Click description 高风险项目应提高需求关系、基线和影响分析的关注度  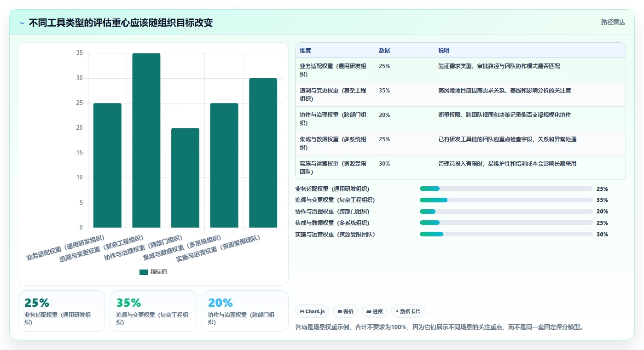pos(505,91)
